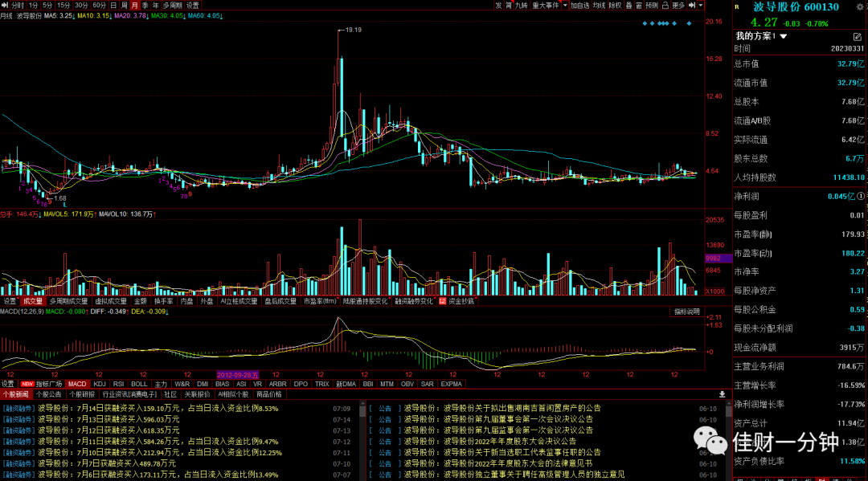Click the edit pencil icon next to 我的方案1
The width and height of the screenshot is (868, 481).
coord(858,36)
